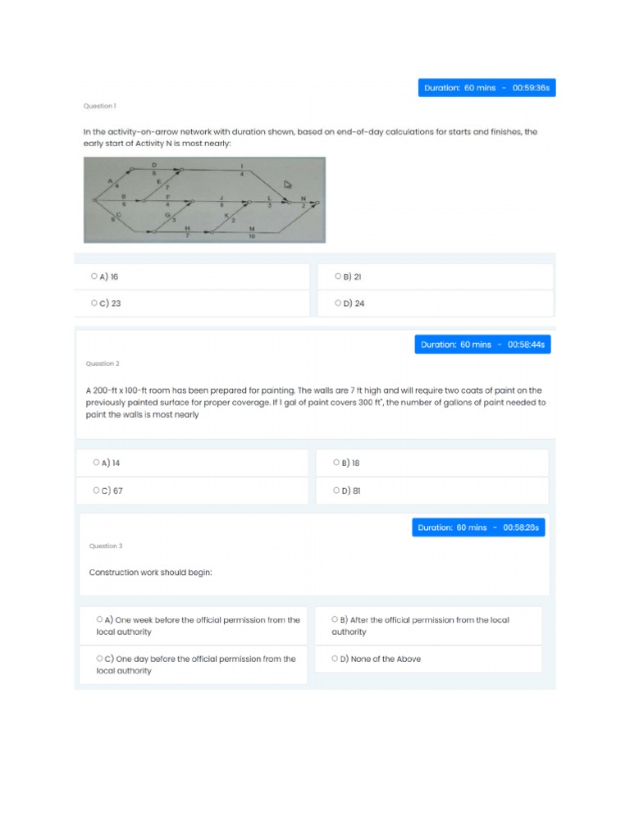Choose 'None of the Above' answer
Screen dimensions: 630x840
click(335, 659)
